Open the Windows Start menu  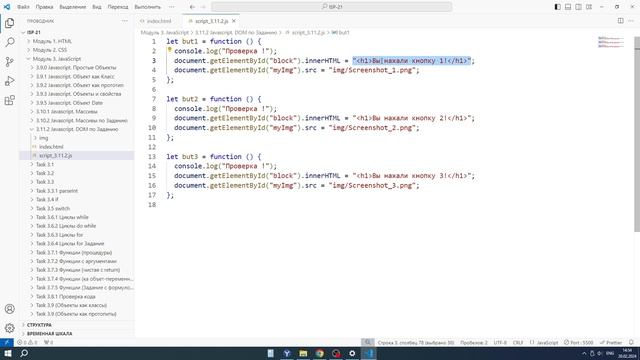8,353
